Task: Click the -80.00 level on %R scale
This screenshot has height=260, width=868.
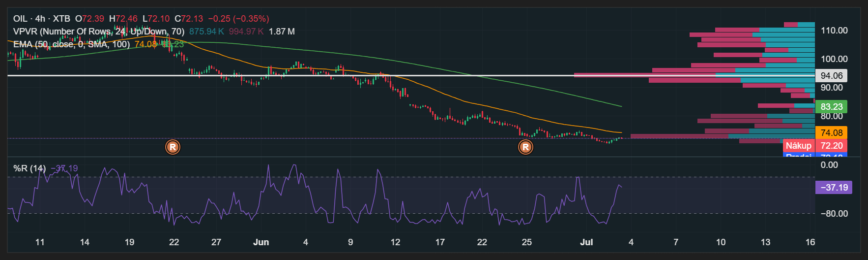Action: (x=834, y=214)
